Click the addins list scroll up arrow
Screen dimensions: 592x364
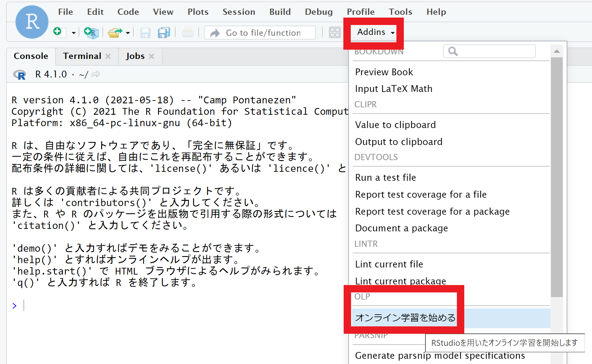(x=557, y=51)
